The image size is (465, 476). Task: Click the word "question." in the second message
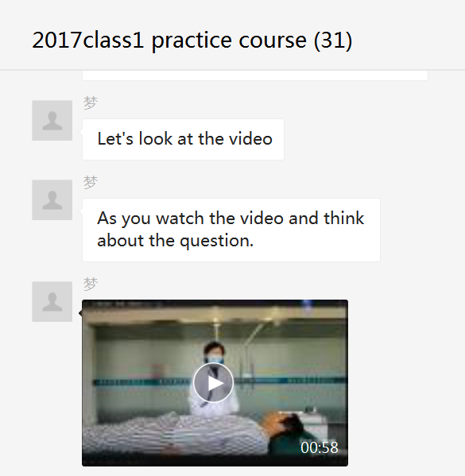216,242
